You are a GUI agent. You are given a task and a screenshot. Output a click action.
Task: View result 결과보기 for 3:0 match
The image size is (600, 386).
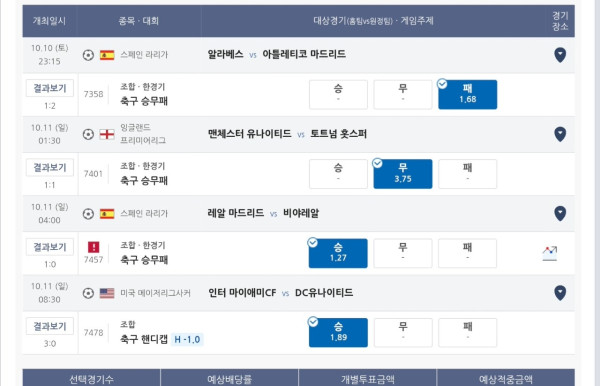[x=50, y=326]
